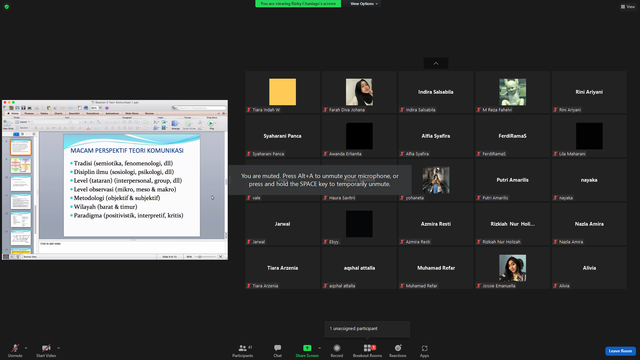
Task: Click Normal view icon in PowerPoint status bar
Action: [6, 257]
